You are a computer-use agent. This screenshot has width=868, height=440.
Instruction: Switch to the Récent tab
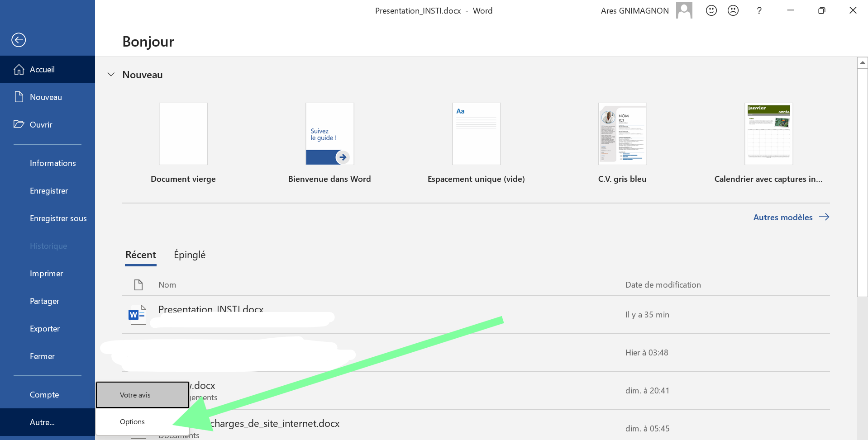(141, 255)
